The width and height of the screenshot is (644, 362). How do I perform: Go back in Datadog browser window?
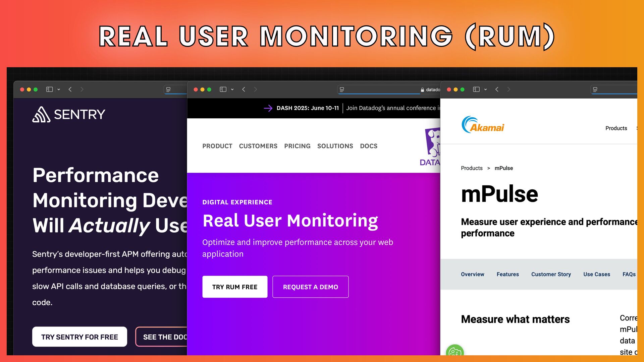pos(244,89)
